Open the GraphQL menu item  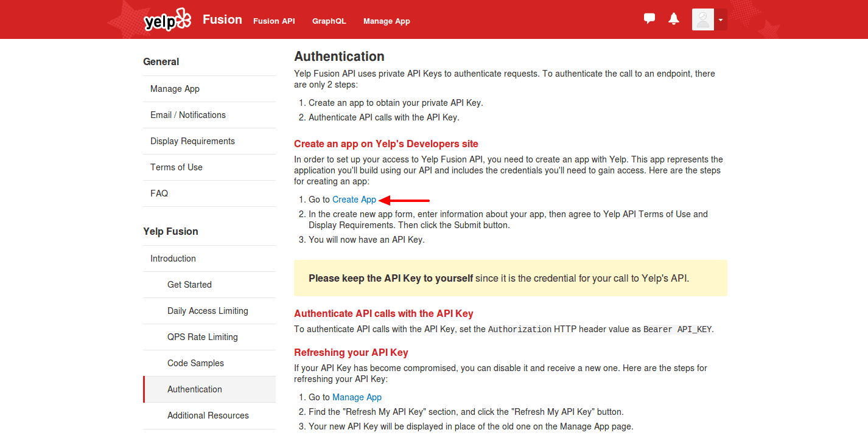click(x=329, y=21)
